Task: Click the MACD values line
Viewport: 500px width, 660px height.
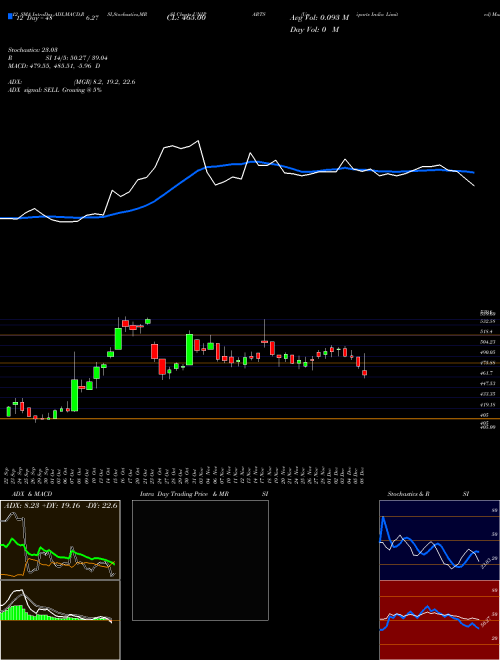Action: [54, 66]
